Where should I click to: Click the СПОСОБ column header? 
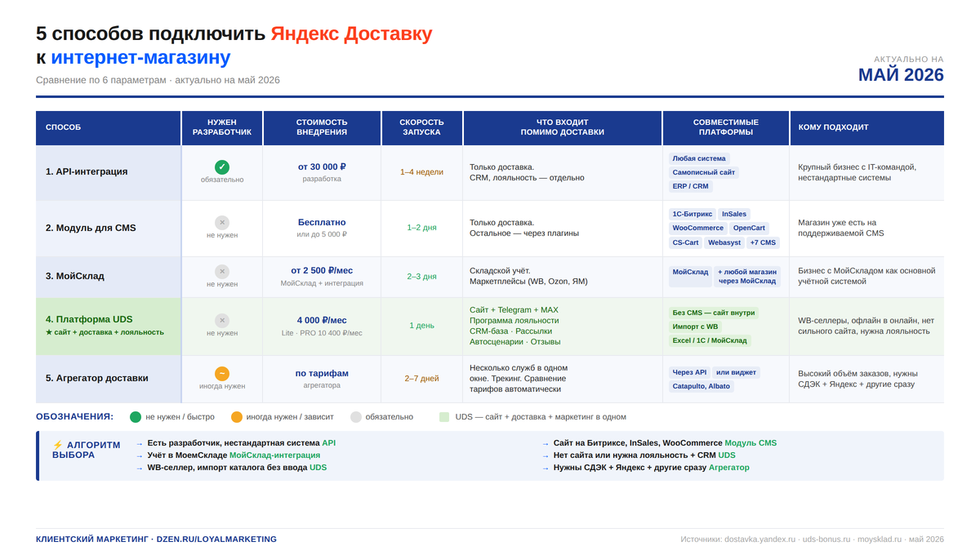coord(109,127)
